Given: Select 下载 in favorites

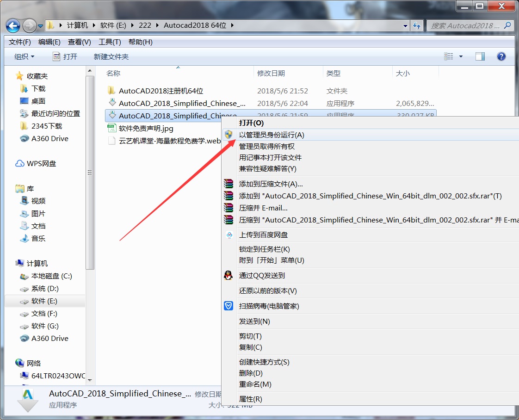Looking at the screenshot, I should coord(33,88).
